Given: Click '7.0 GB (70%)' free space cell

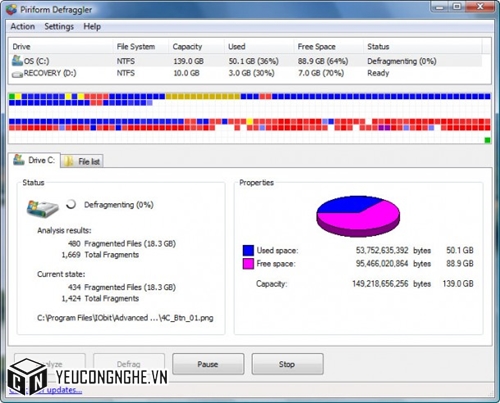Looking at the screenshot, I should click(x=321, y=73).
